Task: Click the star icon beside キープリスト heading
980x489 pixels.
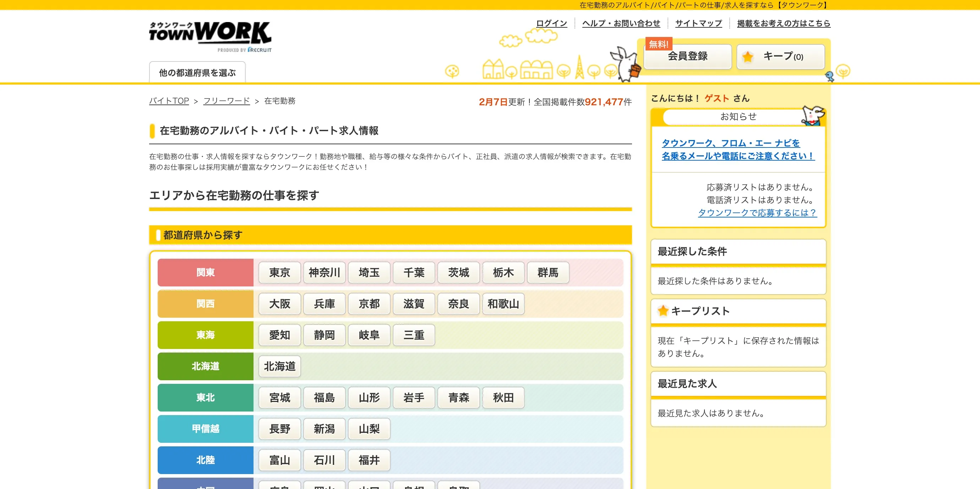Action: click(663, 311)
